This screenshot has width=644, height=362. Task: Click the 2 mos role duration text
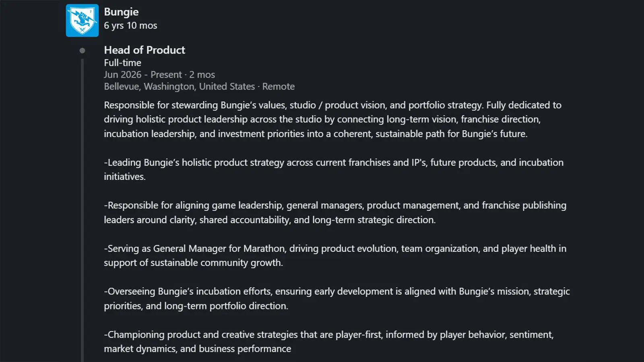click(202, 75)
